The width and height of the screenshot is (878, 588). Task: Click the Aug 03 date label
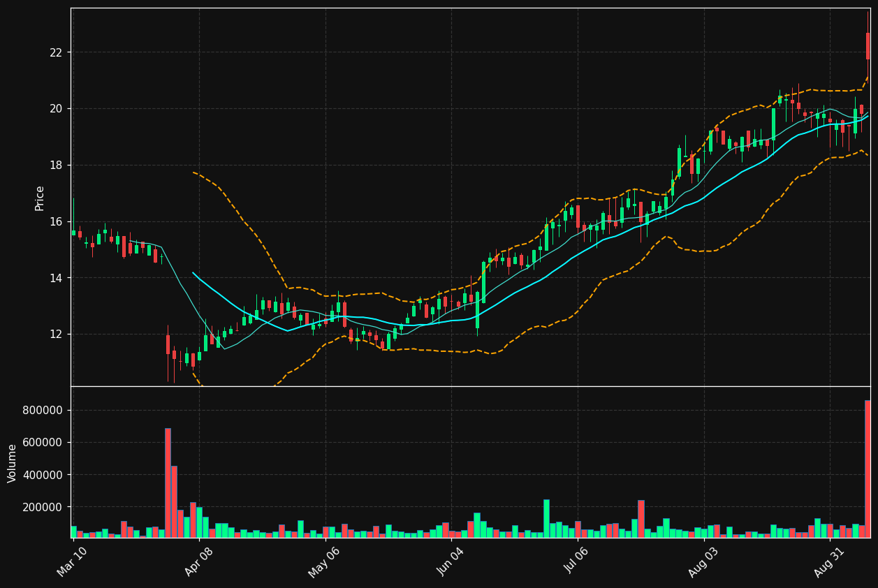pos(703,561)
